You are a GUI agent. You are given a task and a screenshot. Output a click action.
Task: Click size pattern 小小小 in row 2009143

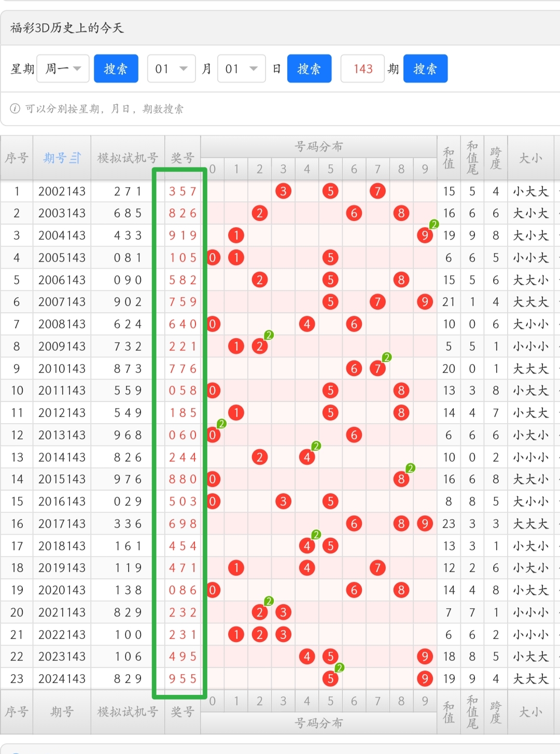(531, 346)
